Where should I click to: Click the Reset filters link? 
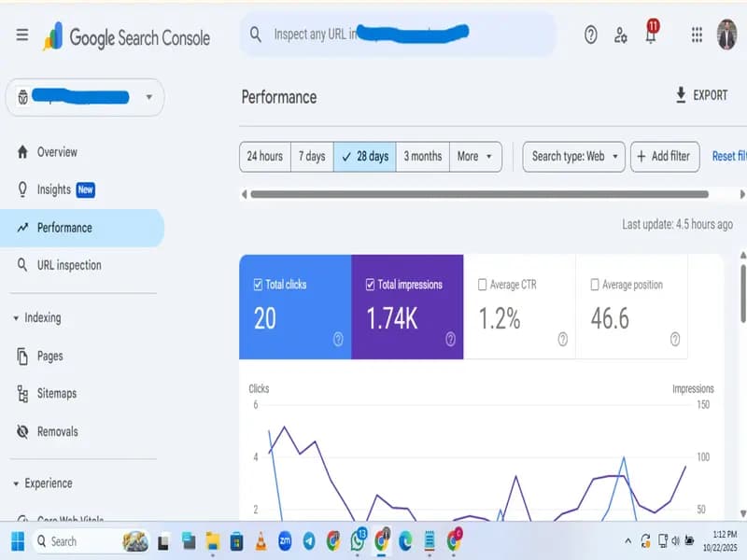729,156
